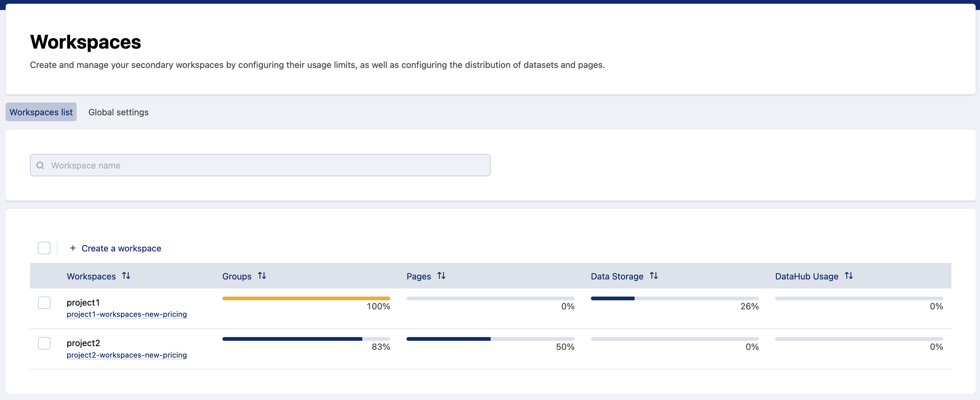Toggle the select-all workspaces checkbox
The width and height of the screenshot is (980, 400).
[44, 248]
